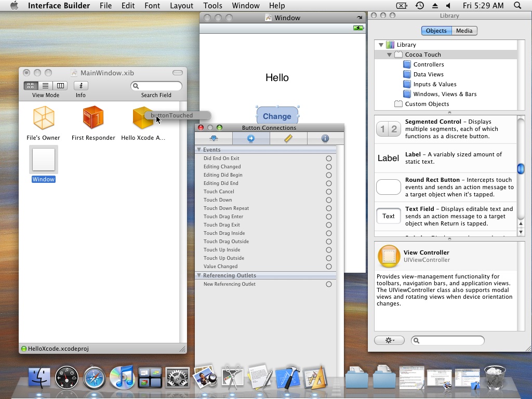Select Inputs & Values in the Library
Image resolution: width=532 pixels, height=399 pixels.
[435, 84]
